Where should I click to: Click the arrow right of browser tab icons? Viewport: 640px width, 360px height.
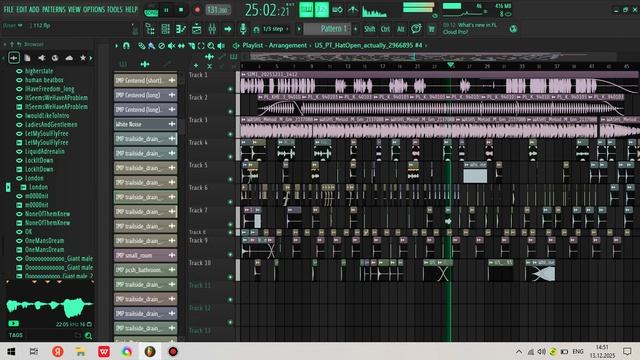(x=91, y=58)
